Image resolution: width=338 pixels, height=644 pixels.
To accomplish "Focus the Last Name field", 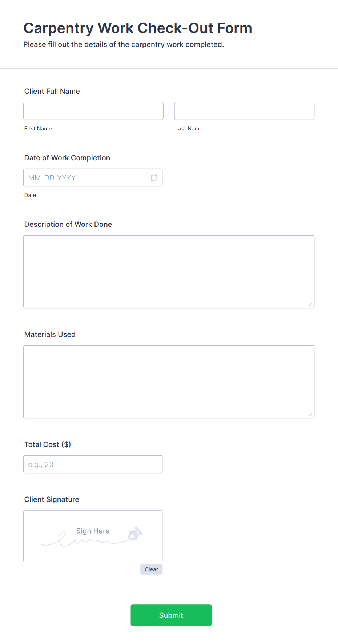I will 244,111.
